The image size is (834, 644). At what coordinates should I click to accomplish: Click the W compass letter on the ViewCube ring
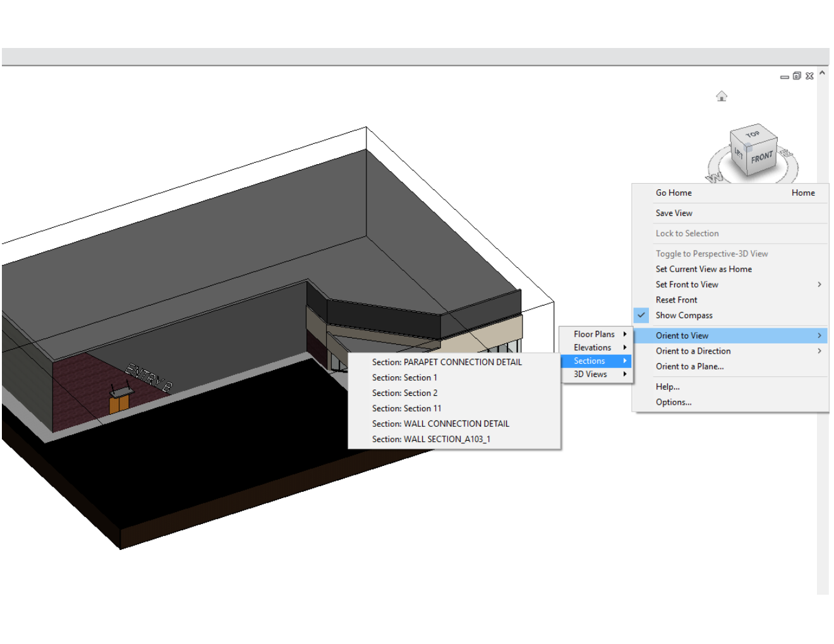pos(715,177)
